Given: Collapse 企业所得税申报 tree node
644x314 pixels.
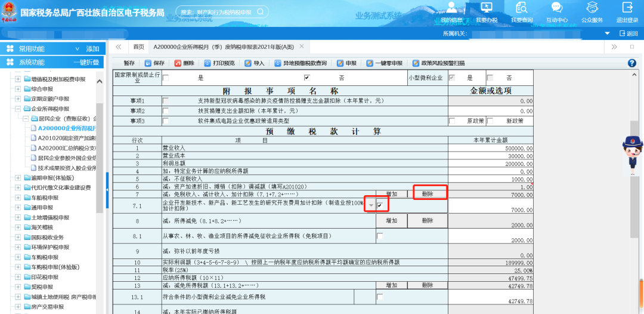Looking at the screenshot, I should tap(18, 109).
